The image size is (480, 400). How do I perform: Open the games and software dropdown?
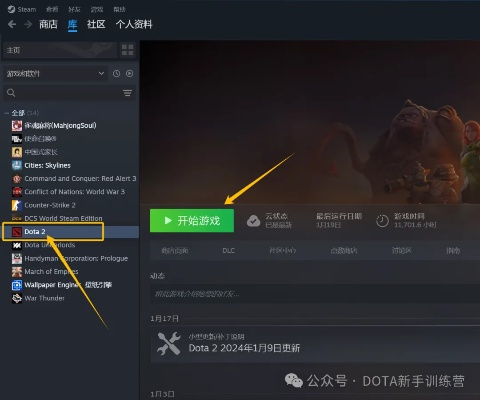point(56,73)
